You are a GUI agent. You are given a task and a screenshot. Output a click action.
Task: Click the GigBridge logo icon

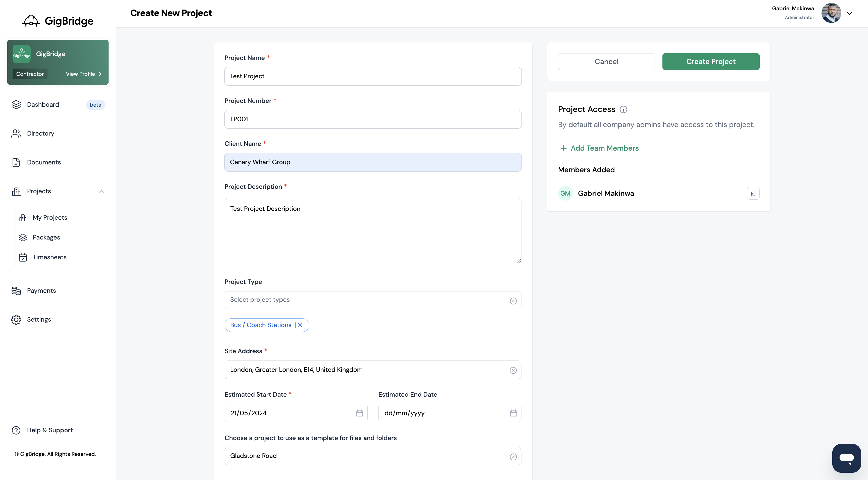click(x=31, y=21)
